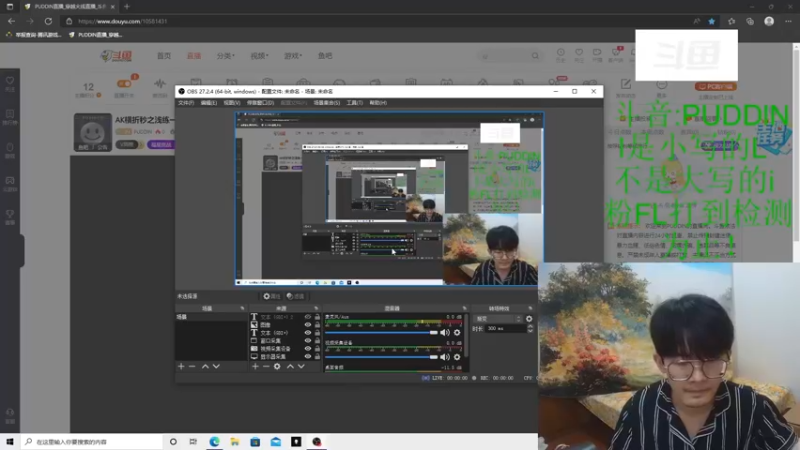Hide the 图像 source with its eye icon
The height and width of the screenshot is (450, 800).
[308, 324]
